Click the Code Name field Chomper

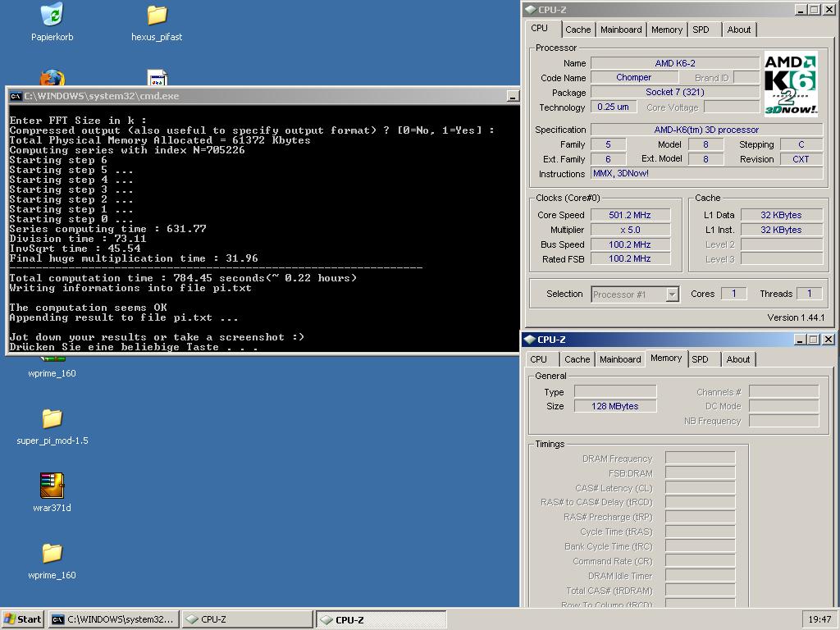coord(634,78)
